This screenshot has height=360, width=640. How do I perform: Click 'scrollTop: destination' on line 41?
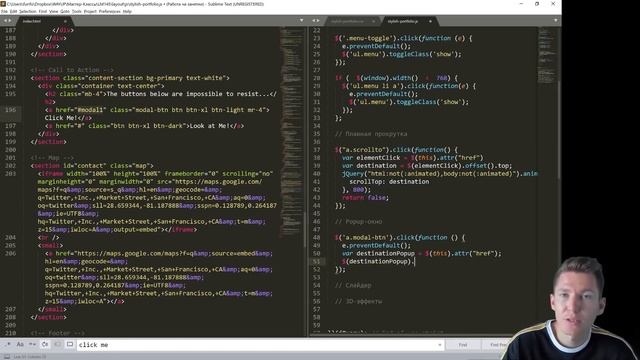(x=389, y=182)
